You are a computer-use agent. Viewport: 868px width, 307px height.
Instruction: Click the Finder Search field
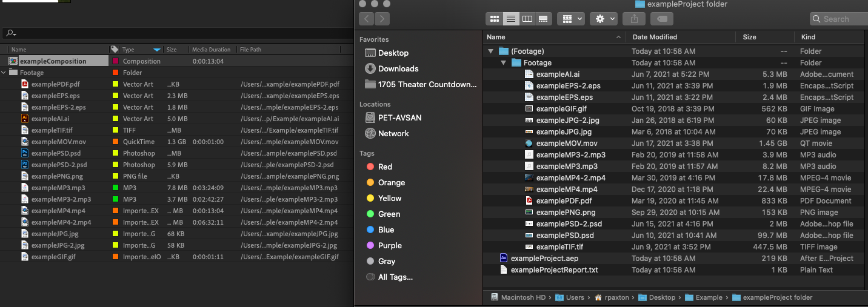838,19
